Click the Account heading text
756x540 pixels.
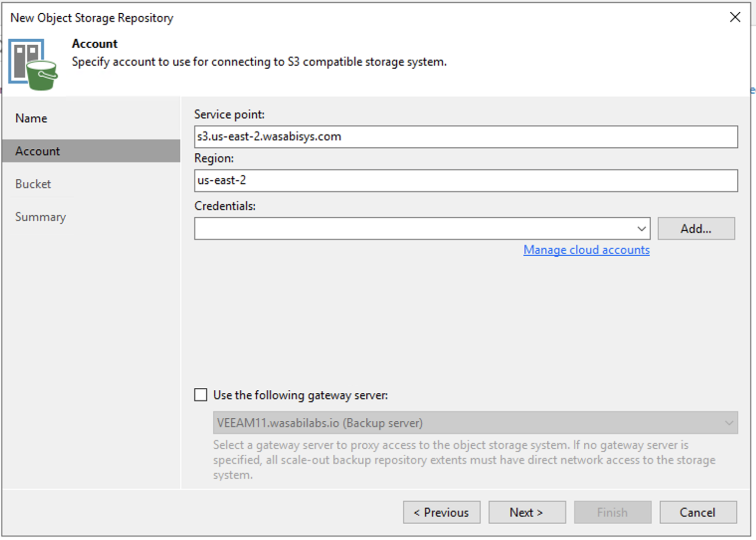[x=95, y=44]
